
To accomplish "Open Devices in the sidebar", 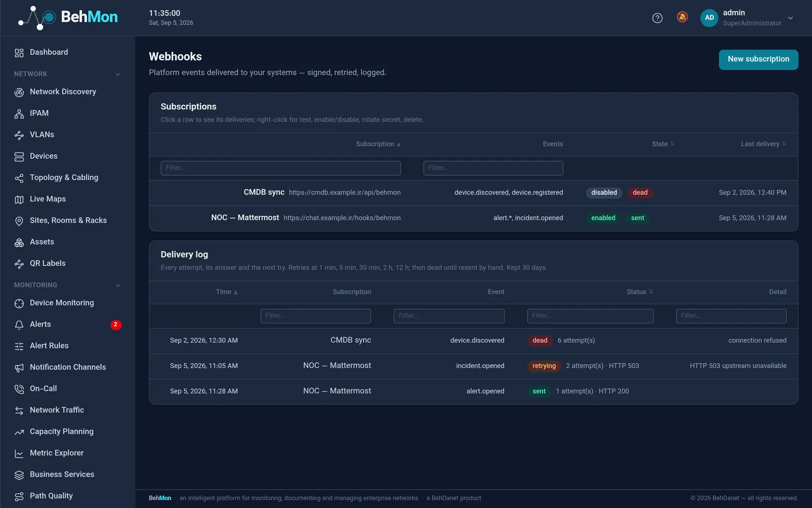I will point(67,156).
